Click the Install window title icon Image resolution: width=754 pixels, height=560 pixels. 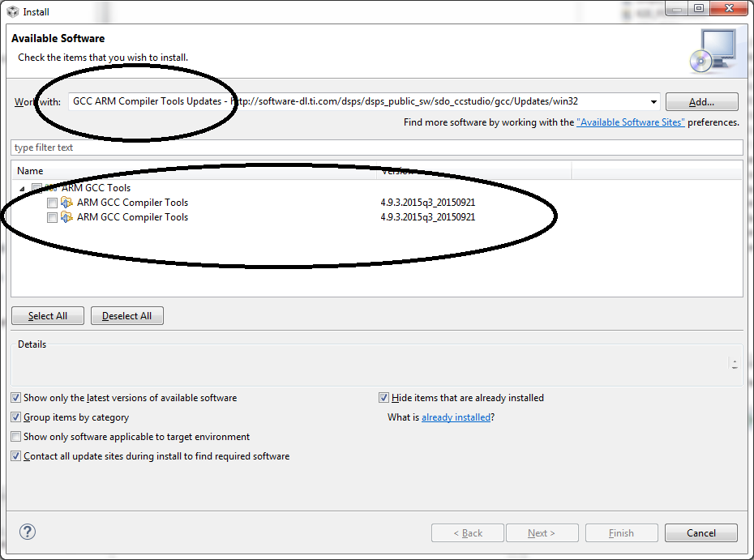12,11
